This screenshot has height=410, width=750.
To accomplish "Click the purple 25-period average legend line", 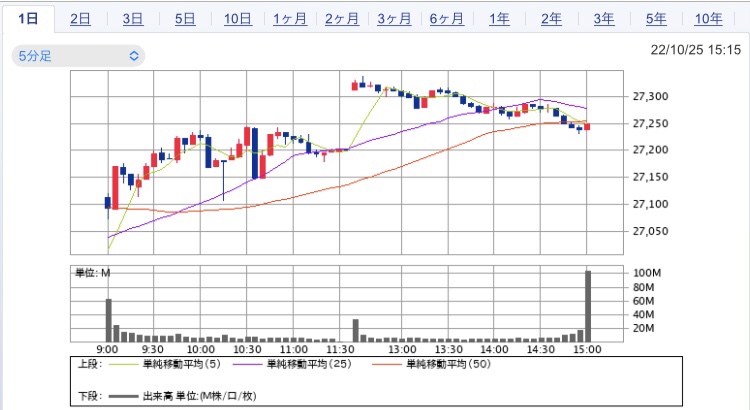I will (248, 365).
